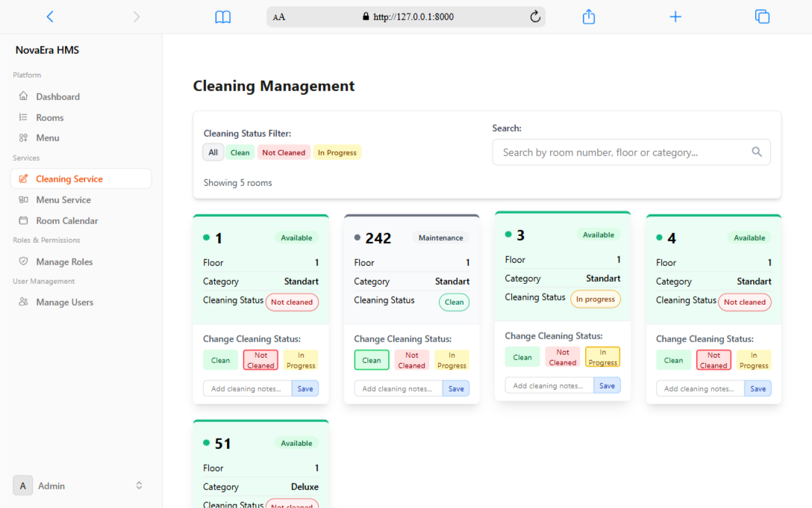
Task: Click the Menu Service icon
Action: [23, 199]
